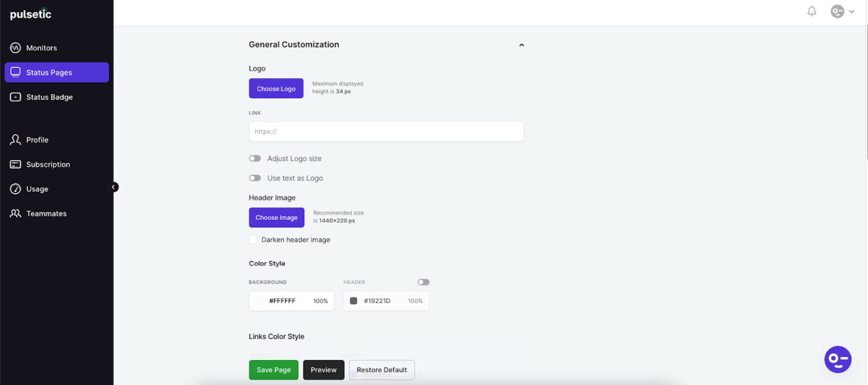Click the Logo link input field
The image size is (868, 385).
386,131
